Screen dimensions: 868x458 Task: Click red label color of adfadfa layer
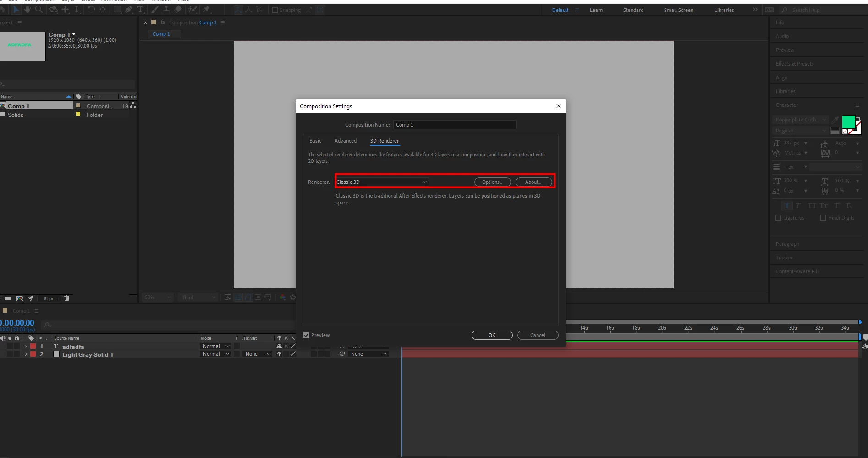pos(33,347)
